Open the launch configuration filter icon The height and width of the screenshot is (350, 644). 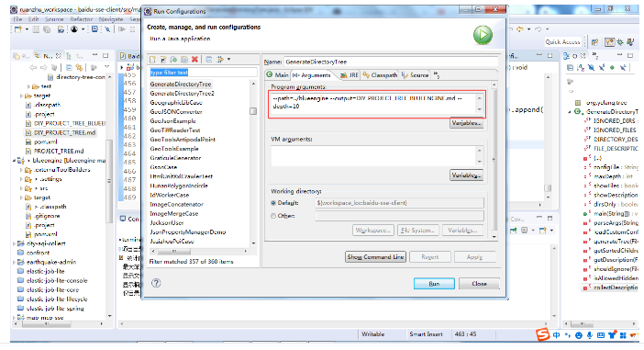[220, 60]
